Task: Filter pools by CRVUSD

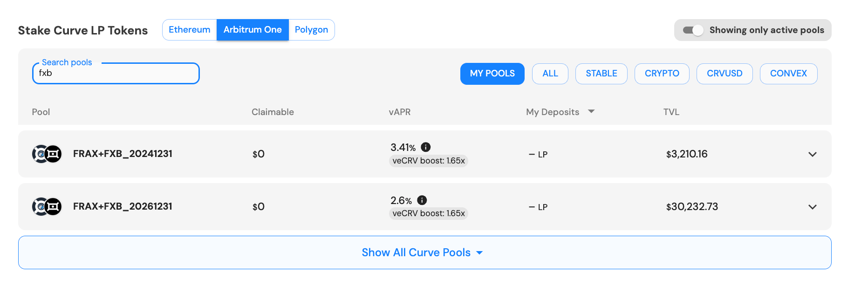Action: (724, 74)
